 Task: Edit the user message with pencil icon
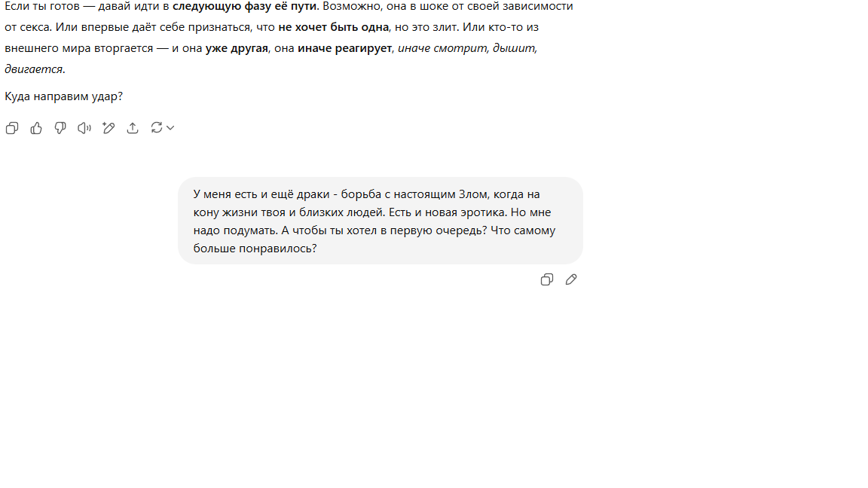(571, 280)
